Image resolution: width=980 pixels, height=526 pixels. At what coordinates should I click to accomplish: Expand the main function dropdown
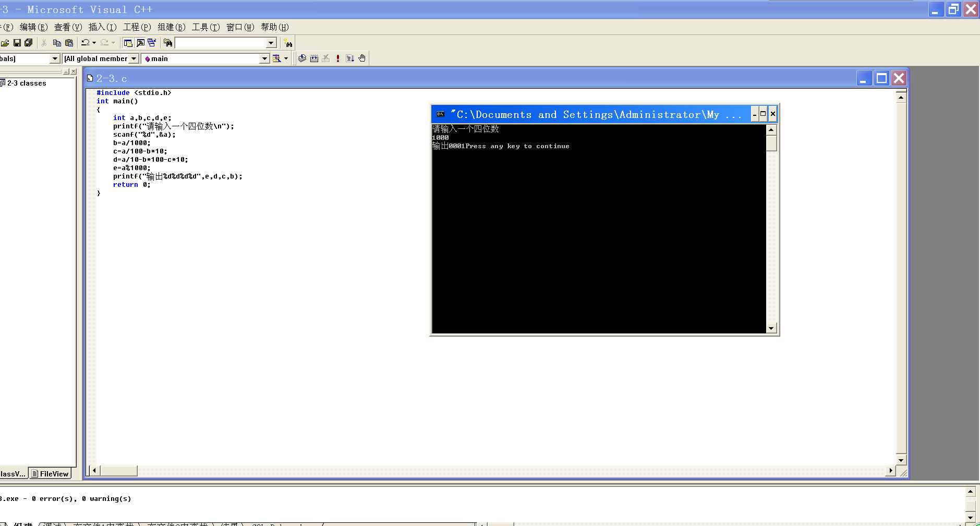(x=264, y=58)
